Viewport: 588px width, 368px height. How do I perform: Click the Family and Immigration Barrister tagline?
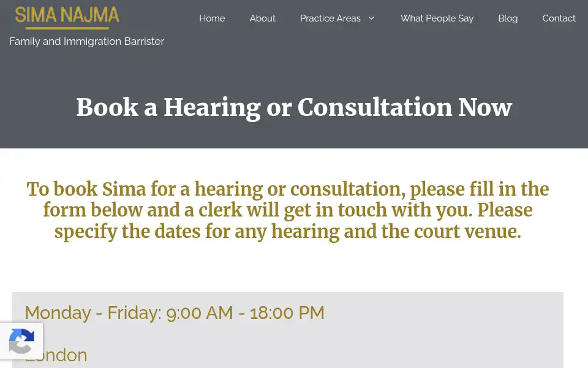86,41
